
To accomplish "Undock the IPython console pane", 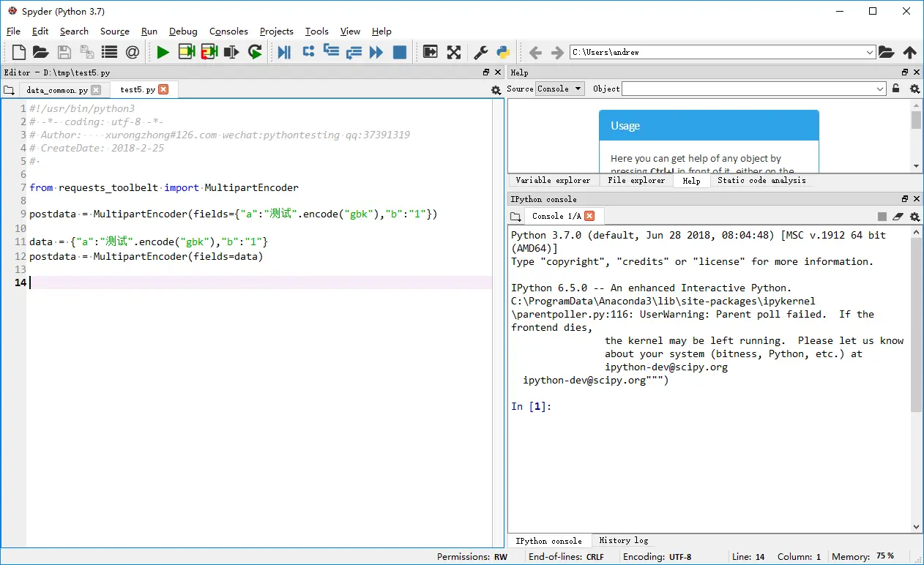I will pyautogui.click(x=905, y=199).
